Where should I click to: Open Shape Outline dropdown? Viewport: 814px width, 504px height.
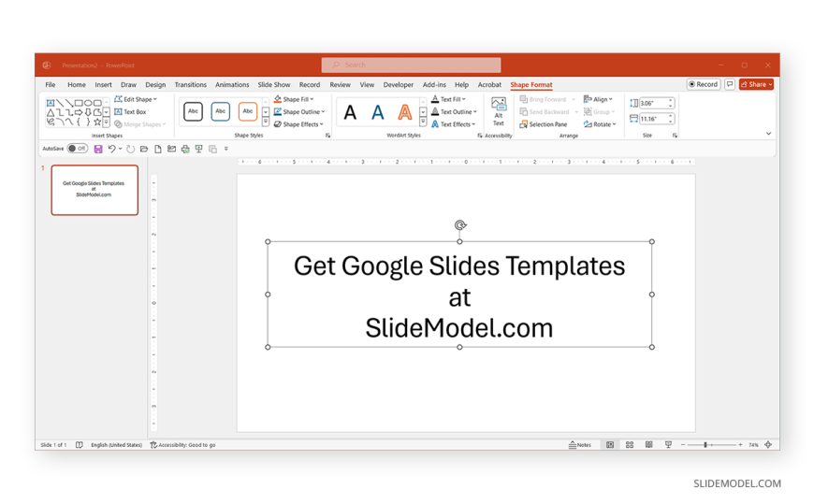[299, 111]
